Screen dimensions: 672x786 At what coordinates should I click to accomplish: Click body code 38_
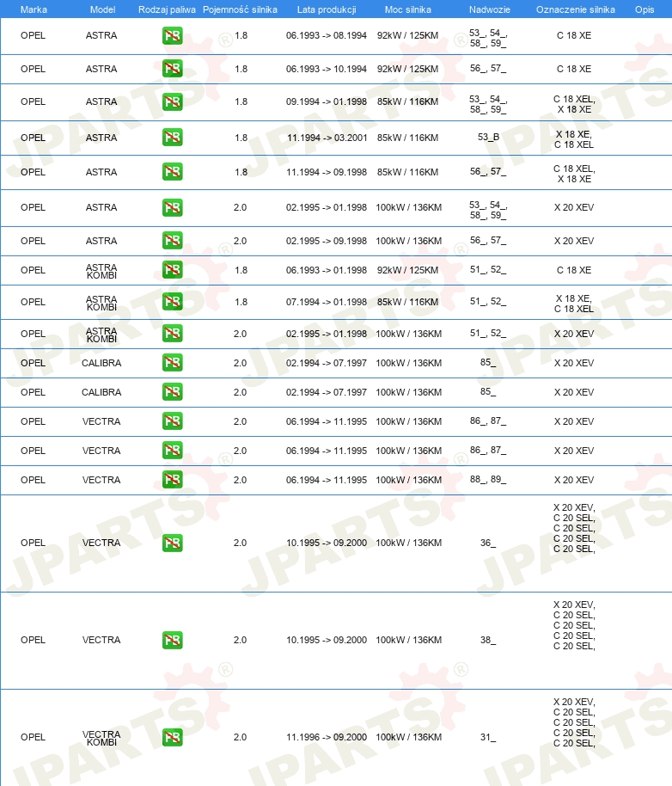(488, 640)
